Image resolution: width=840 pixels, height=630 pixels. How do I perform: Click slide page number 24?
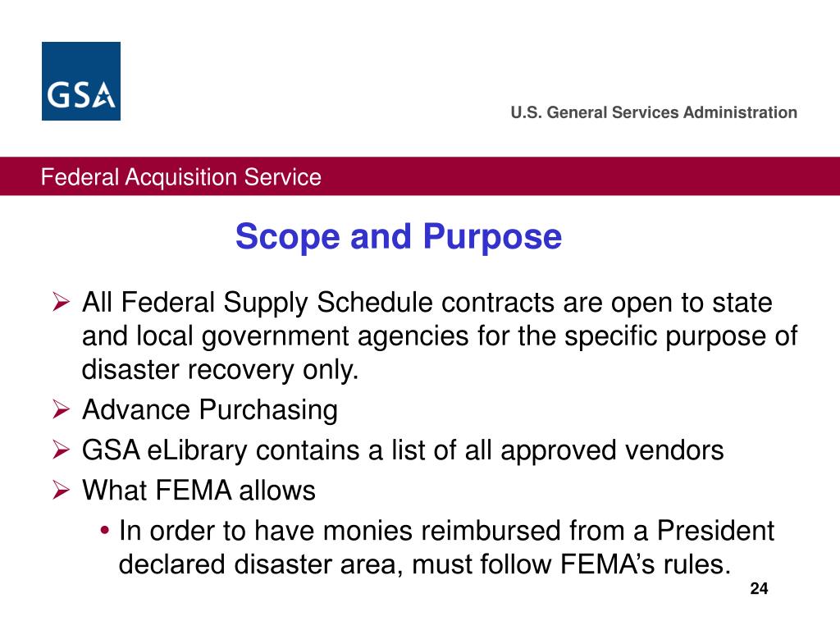coord(759,589)
